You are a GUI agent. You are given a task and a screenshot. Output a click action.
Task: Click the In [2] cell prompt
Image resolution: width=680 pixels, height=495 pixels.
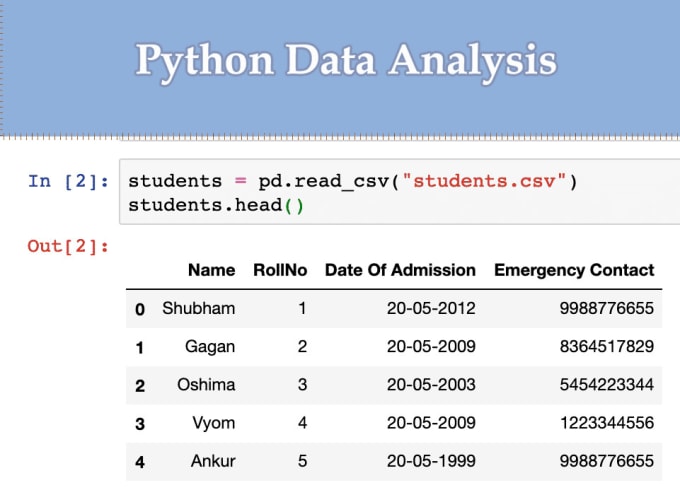[67, 181]
